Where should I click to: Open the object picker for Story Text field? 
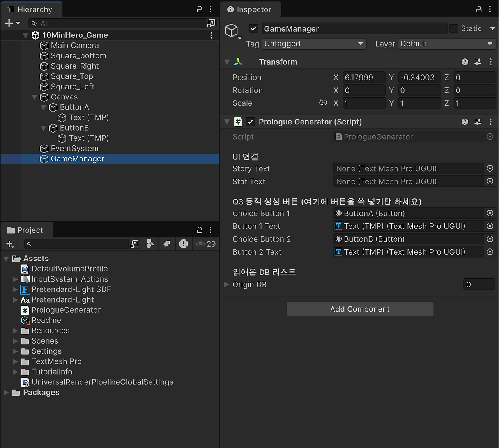click(x=490, y=168)
